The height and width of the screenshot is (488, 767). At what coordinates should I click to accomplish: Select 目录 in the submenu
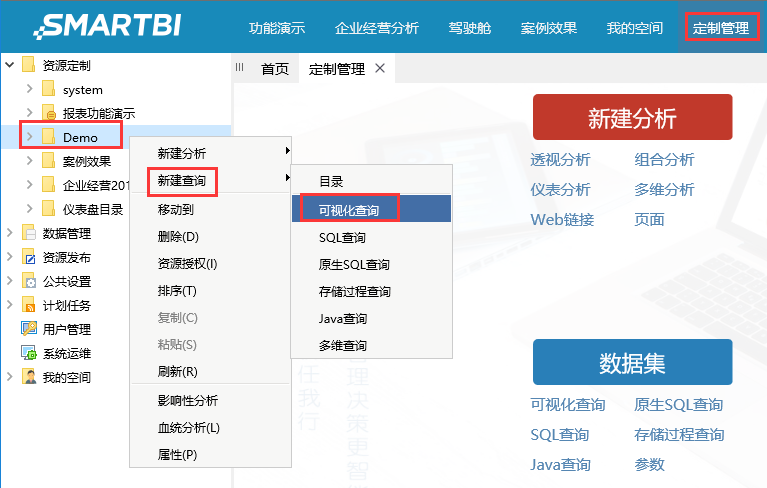click(x=371, y=181)
